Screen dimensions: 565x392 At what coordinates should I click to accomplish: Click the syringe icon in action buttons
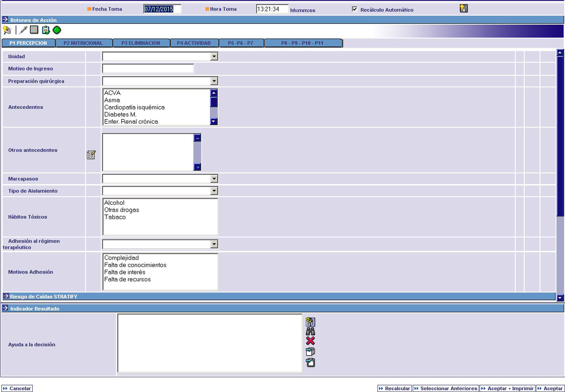[23, 30]
